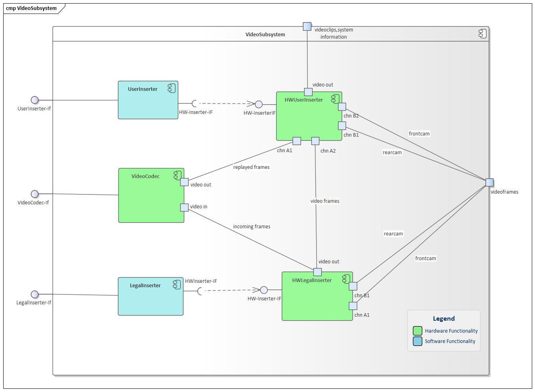Viewport: 535px width, 392px height.
Task: Select the UserInserter component box
Action: [x=148, y=100]
